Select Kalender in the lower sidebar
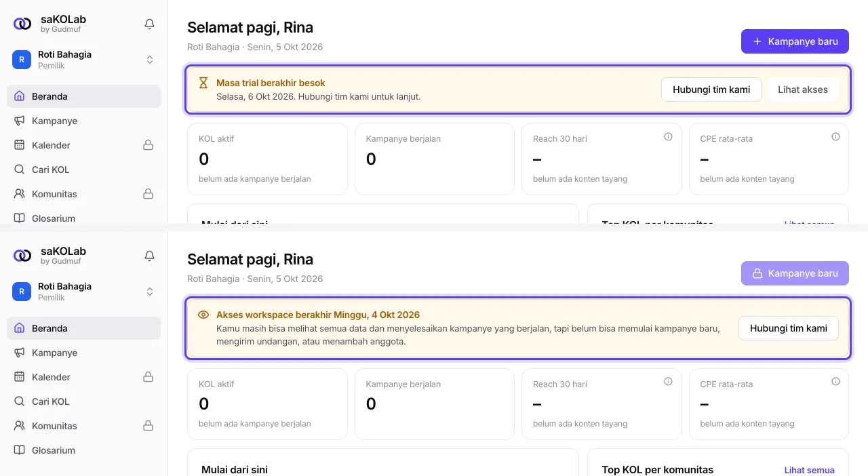This screenshot has height=476, width=868. (84, 377)
